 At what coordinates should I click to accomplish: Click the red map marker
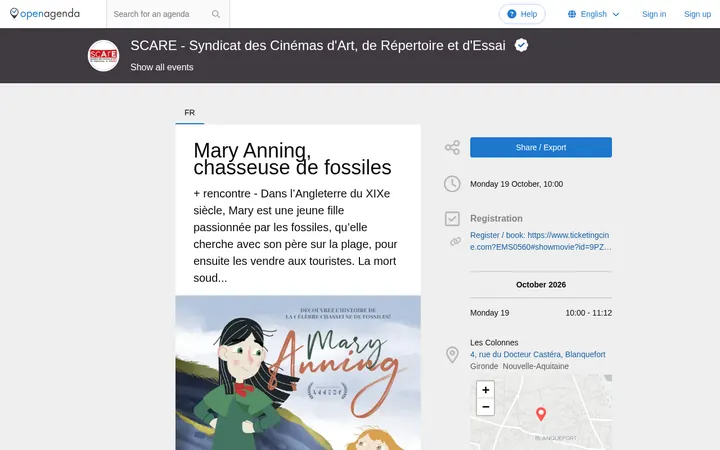pos(541,414)
